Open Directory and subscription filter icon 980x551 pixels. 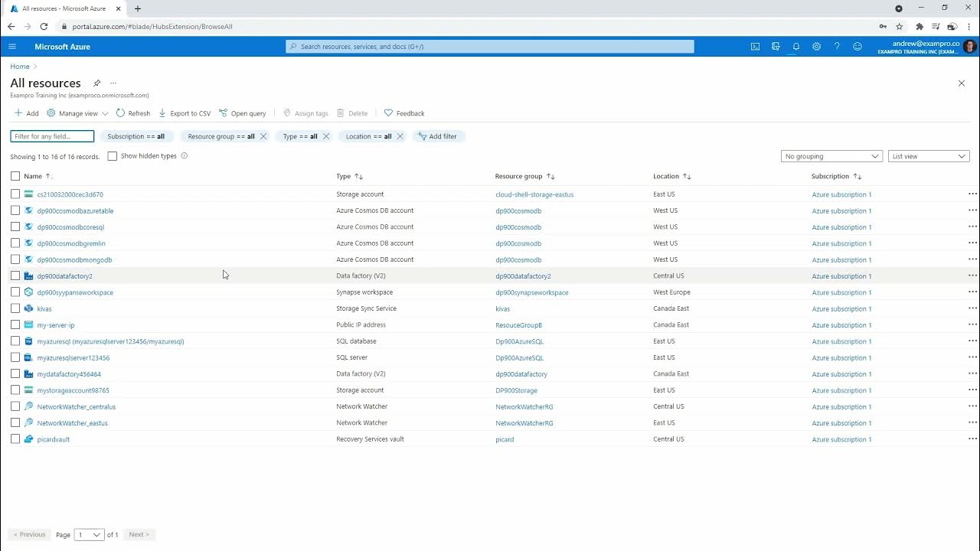(x=776, y=47)
